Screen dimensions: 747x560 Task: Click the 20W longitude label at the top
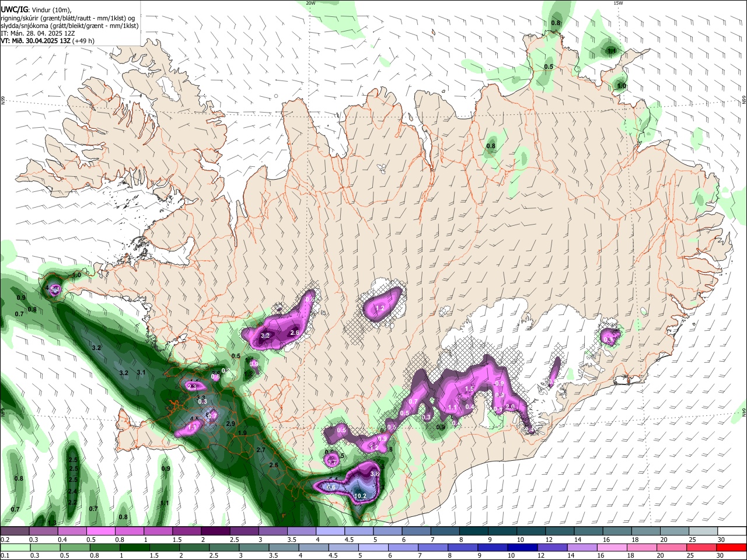coord(310,3)
